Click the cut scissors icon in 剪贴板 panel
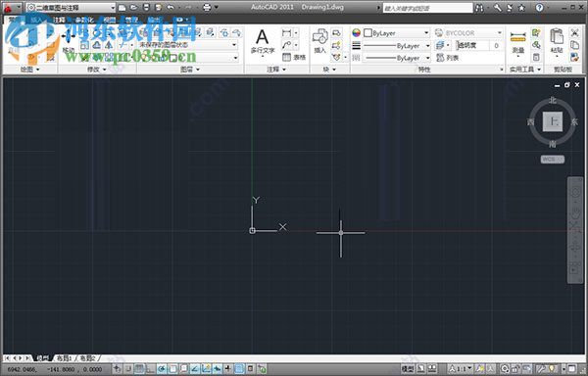Viewport: 588px width, 376px height. (574, 33)
